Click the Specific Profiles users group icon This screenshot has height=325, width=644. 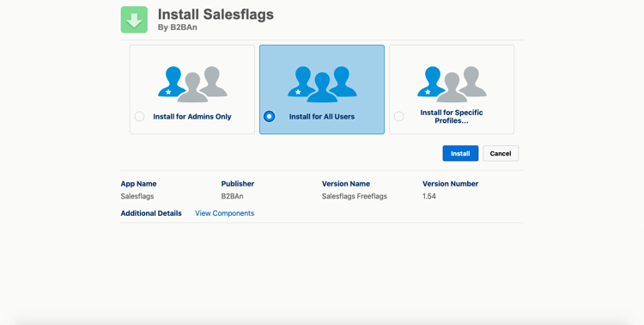click(x=452, y=84)
